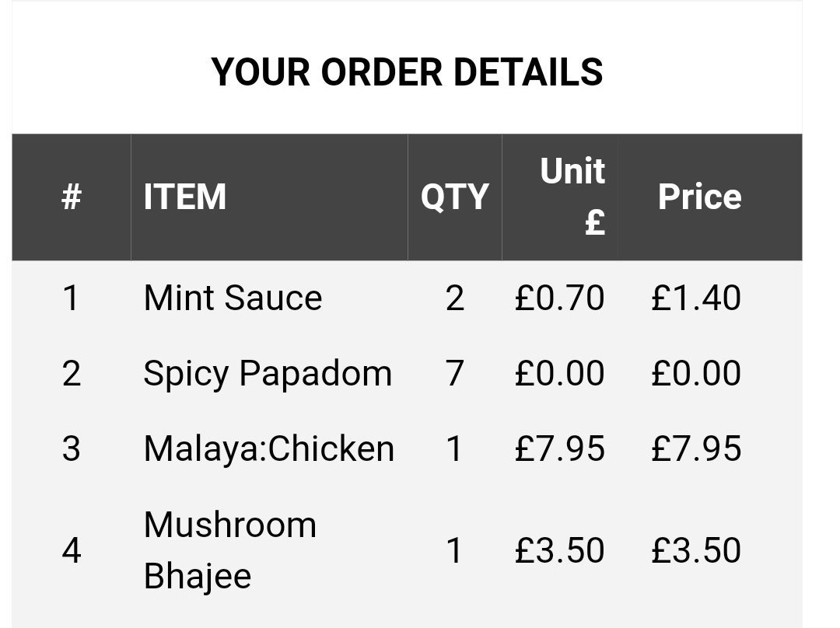
Task: Select the Unit £ column header
Action: 572,197
